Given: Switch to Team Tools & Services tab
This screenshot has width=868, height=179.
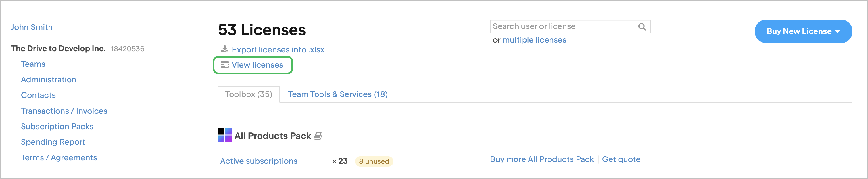Looking at the screenshot, I should coord(338,94).
